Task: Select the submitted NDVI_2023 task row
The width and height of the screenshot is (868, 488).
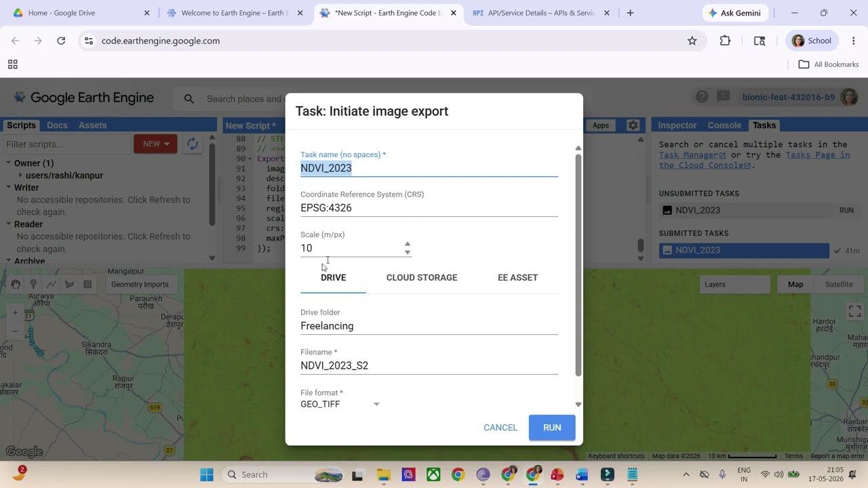Action: point(744,250)
